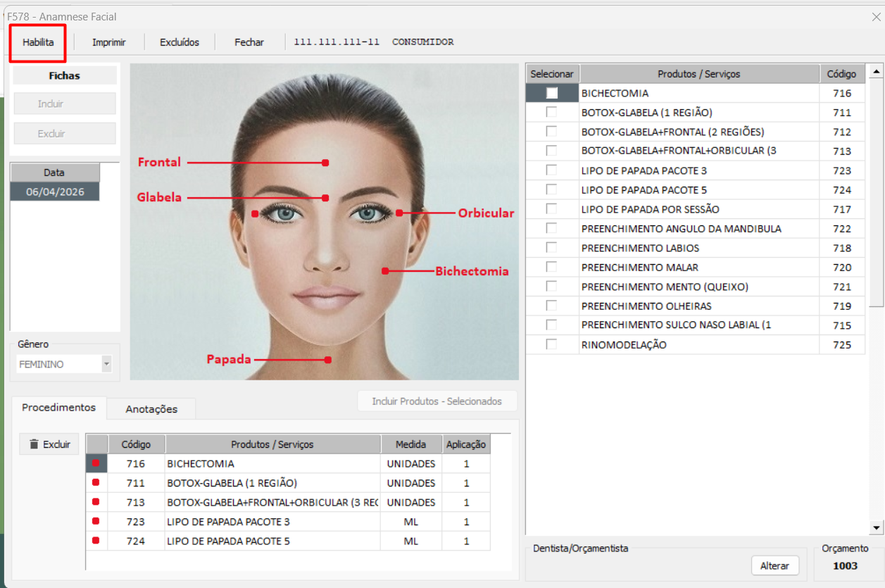Click red dot in procedure row 713
Screen dimensions: 885x588
click(96, 502)
